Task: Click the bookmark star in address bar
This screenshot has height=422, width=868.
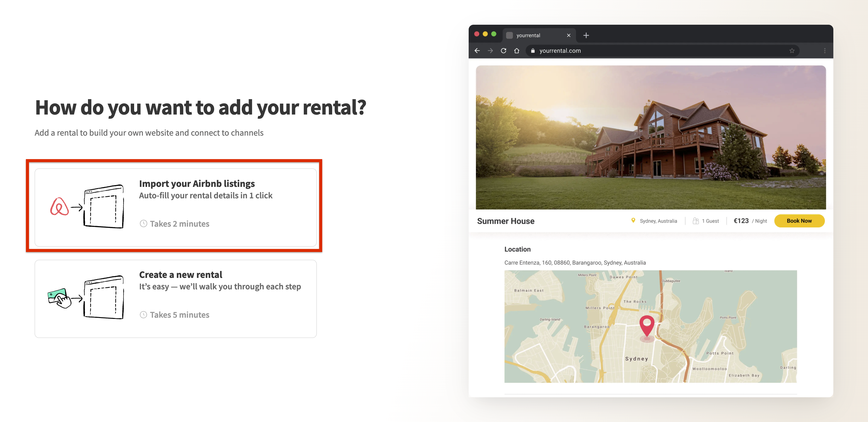Action: click(x=792, y=51)
